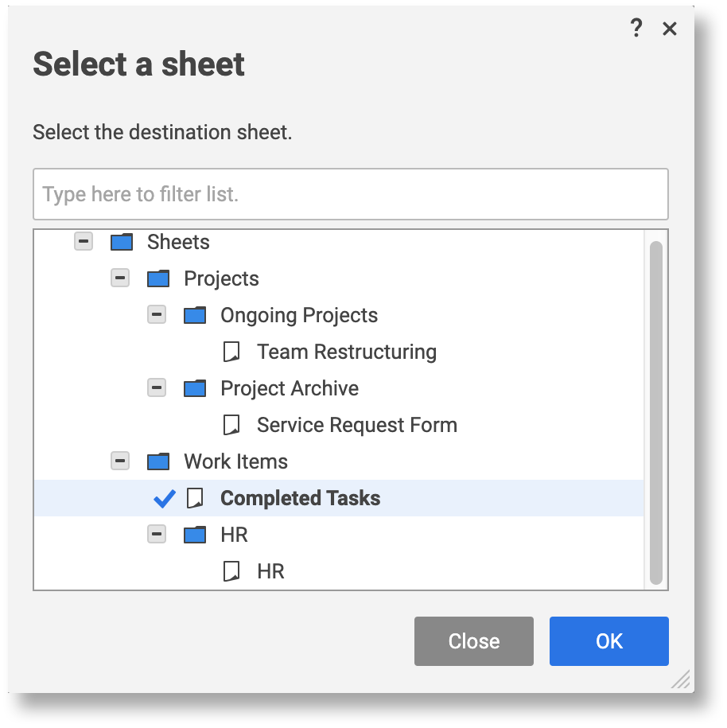This screenshot has height=728, width=727.
Task: Collapse the Project Archive folder
Action: tap(157, 387)
